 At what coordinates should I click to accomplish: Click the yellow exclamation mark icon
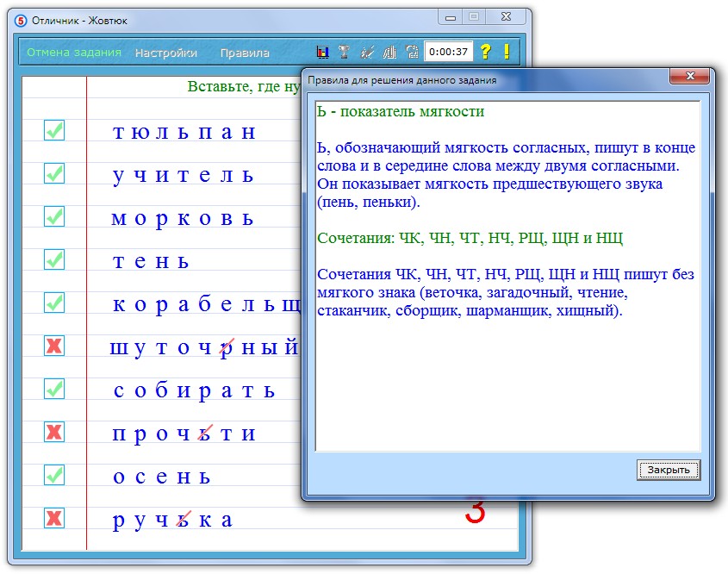coord(507,51)
